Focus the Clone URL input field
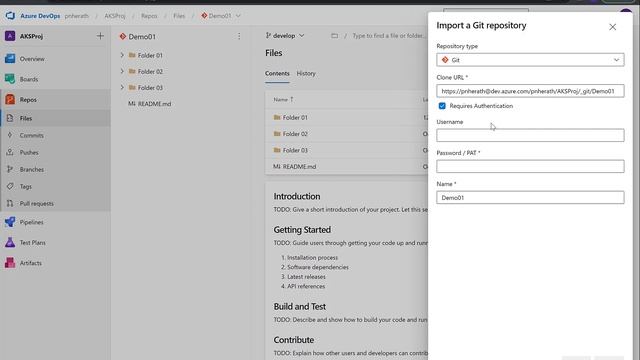 tap(530, 91)
